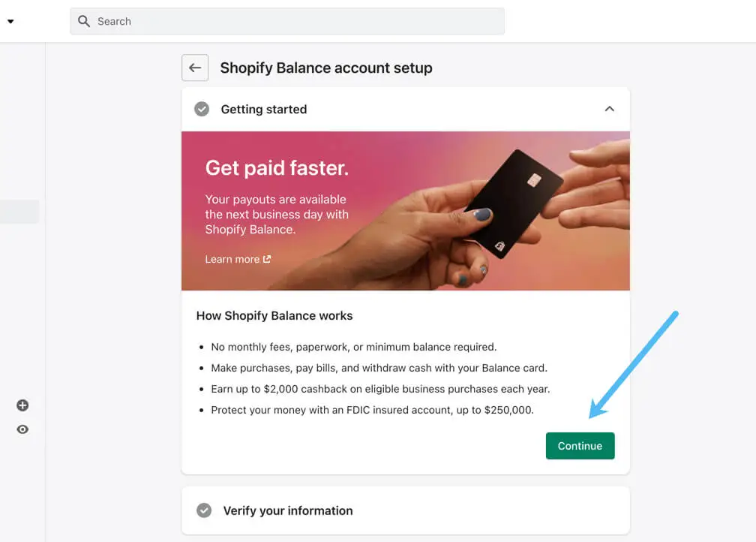The image size is (756, 542).
Task: Click the No monthly fees bullet text
Action: [354, 347]
